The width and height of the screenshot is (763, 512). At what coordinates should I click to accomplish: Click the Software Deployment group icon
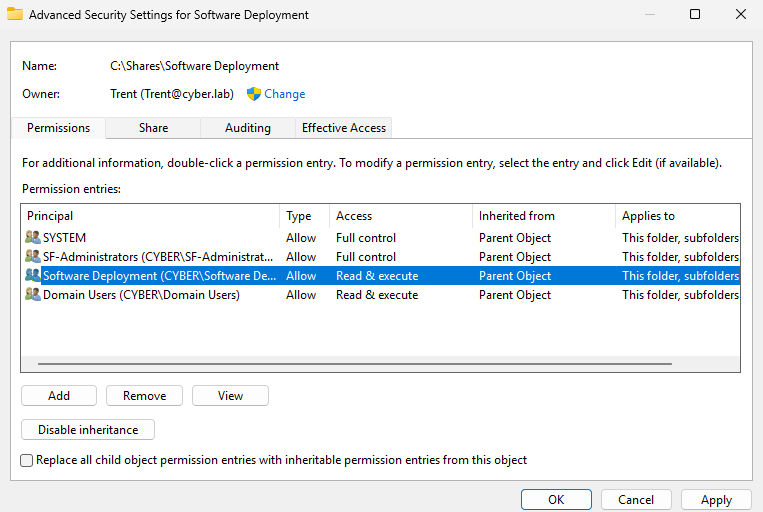(x=33, y=276)
